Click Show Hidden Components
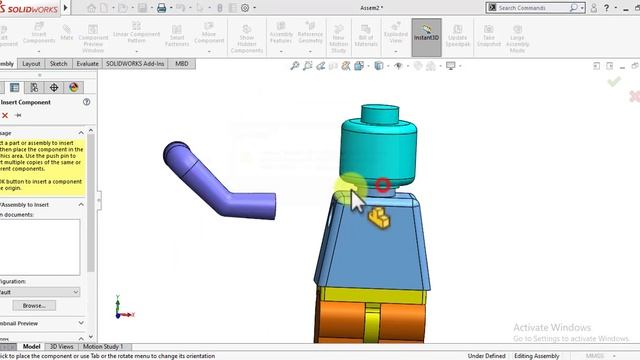The width and height of the screenshot is (640, 360). (x=247, y=39)
